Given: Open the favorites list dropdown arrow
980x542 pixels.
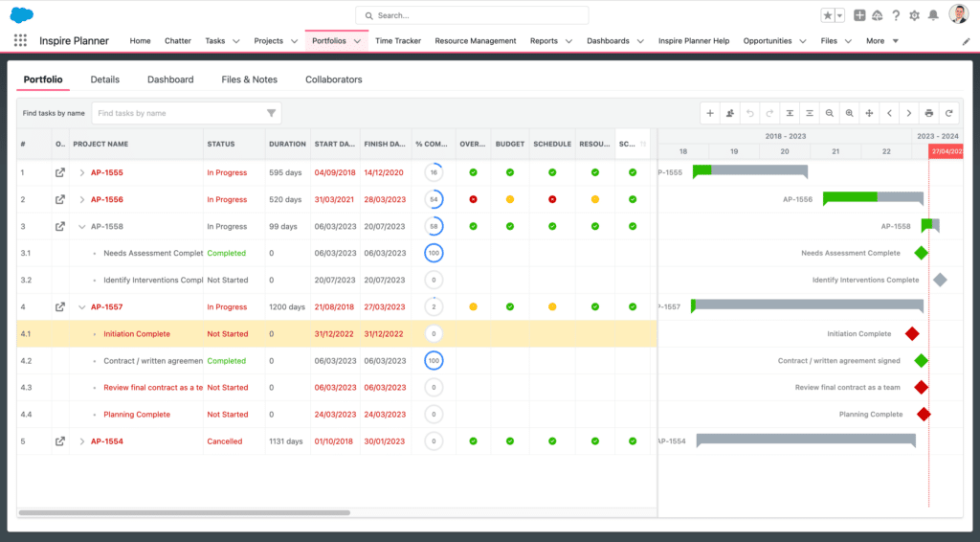Looking at the screenshot, I should tap(840, 15).
